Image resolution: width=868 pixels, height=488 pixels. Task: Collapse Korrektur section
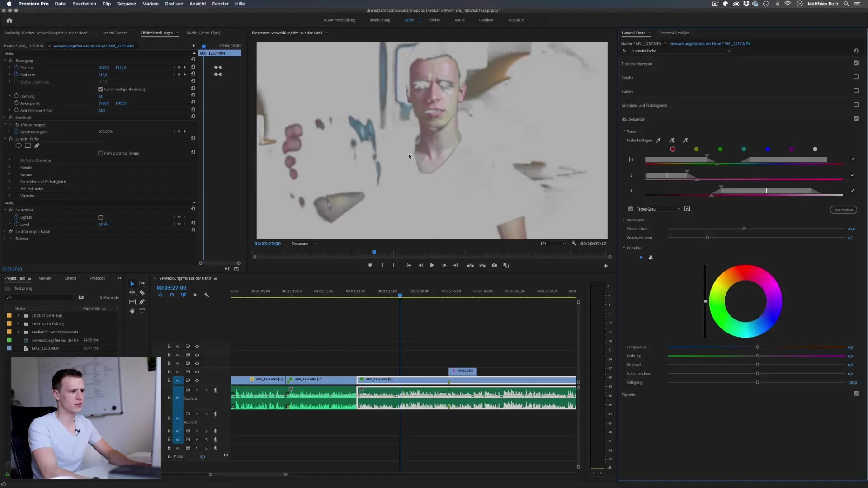click(624, 248)
